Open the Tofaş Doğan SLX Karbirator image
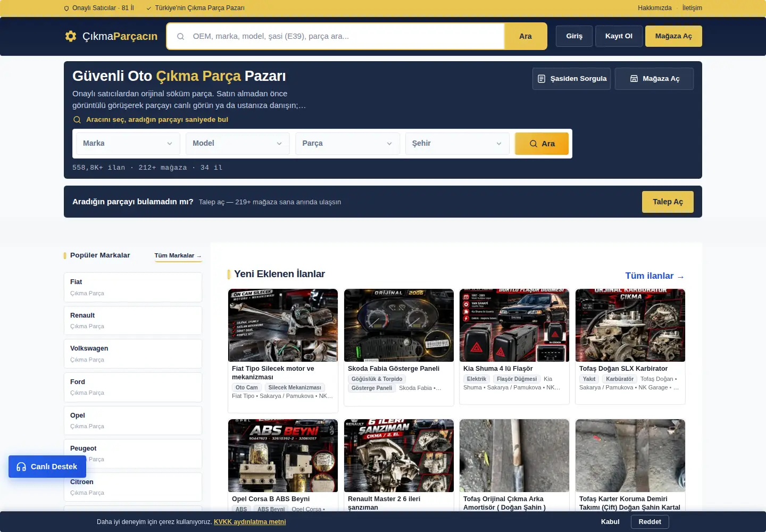 [x=630, y=326]
